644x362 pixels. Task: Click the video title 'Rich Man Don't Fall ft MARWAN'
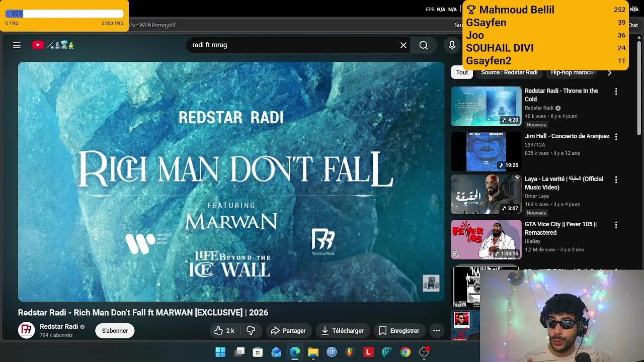pos(143,313)
